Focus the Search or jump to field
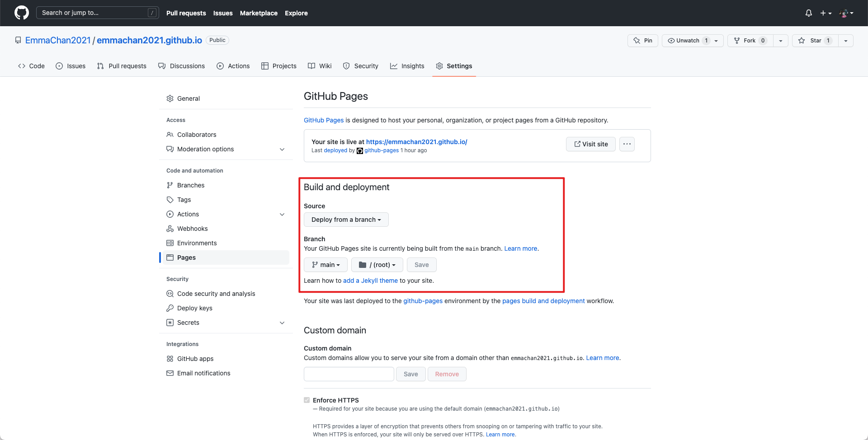This screenshot has width=868, height=440. 97,13
